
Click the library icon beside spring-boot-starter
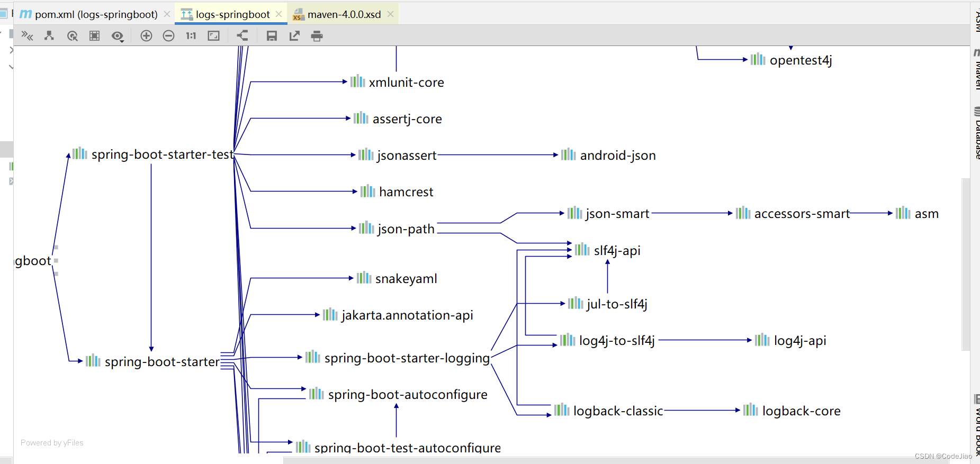[93, 360]
